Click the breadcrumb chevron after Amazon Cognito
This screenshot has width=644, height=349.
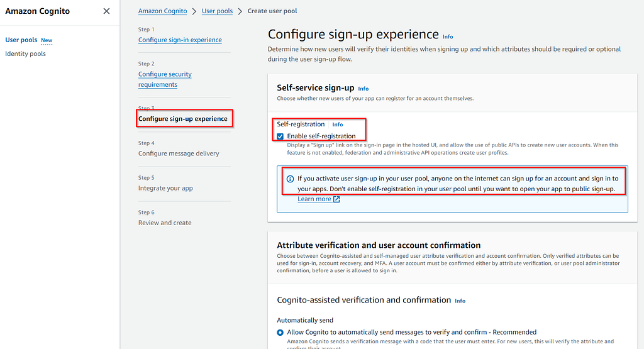194,11
